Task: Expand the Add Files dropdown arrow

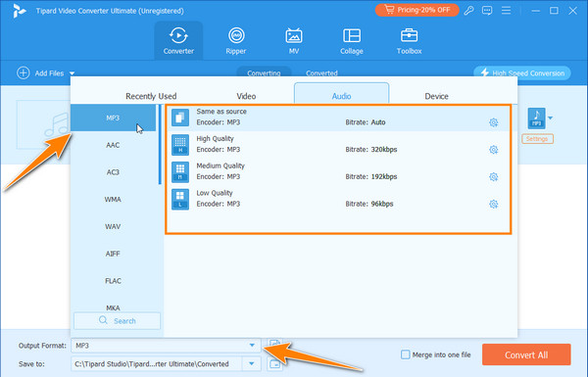Action: click(x=72, y=73)
